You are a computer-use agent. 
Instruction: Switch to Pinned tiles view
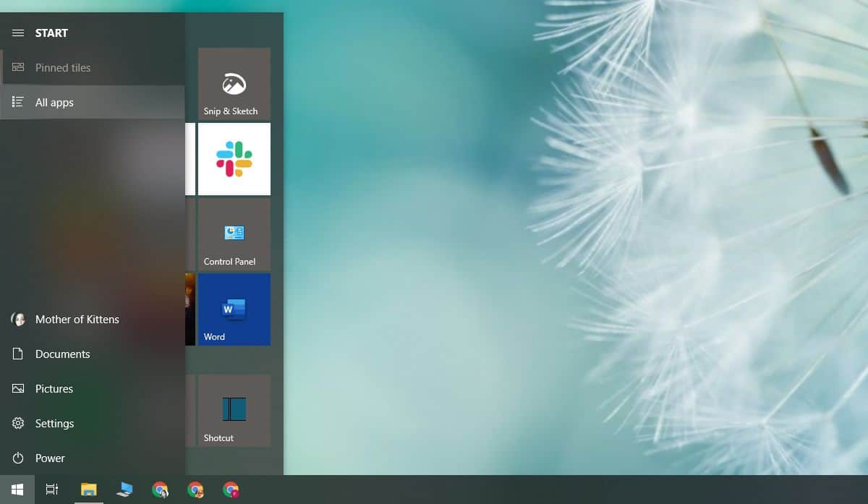coord(93,68)
